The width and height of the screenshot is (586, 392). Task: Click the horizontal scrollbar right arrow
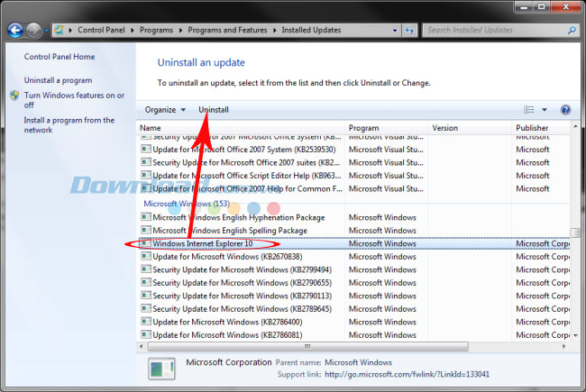(564, 347)
